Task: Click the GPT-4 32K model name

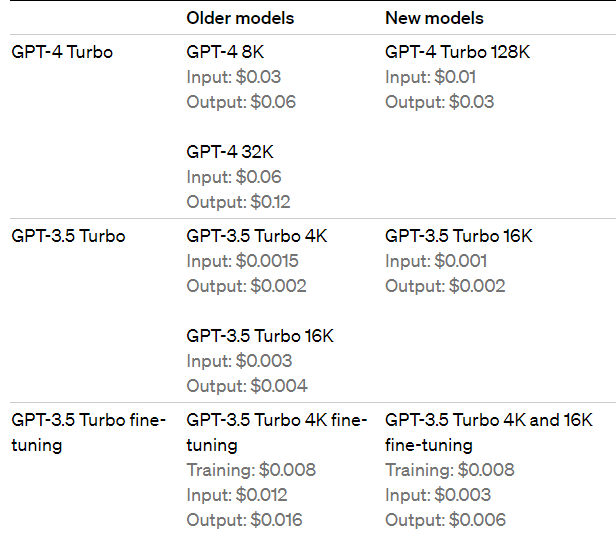Action: [230, 152]
